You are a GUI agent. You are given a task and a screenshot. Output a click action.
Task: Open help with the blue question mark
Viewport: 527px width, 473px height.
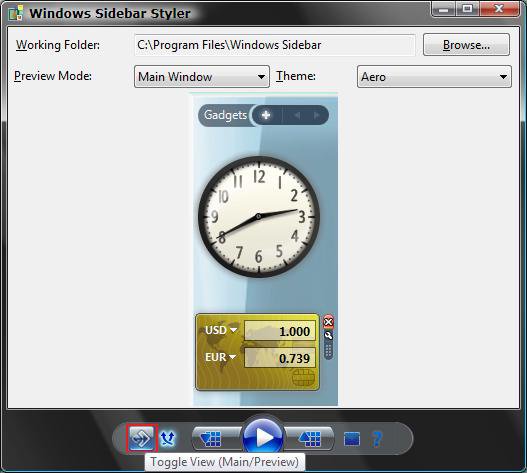click(377, 439)
